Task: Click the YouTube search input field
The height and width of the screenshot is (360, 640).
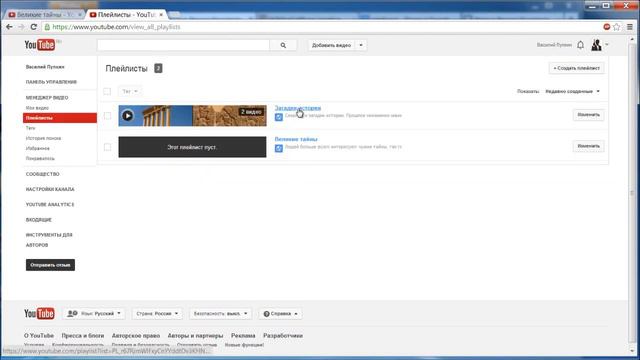Action: tap(183, 45)
